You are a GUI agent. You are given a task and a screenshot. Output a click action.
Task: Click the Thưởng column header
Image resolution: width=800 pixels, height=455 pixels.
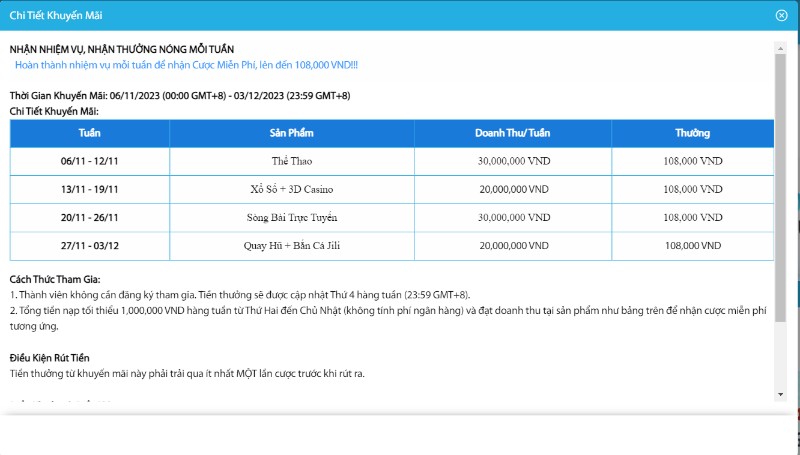[x=692, y=133]
